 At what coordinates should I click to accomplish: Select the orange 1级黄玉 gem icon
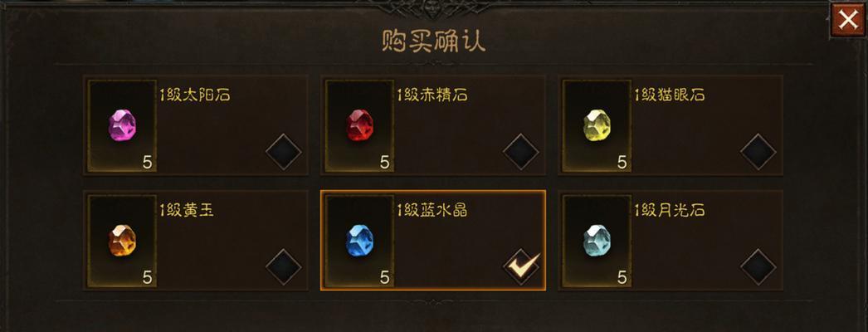click(122, 241)
